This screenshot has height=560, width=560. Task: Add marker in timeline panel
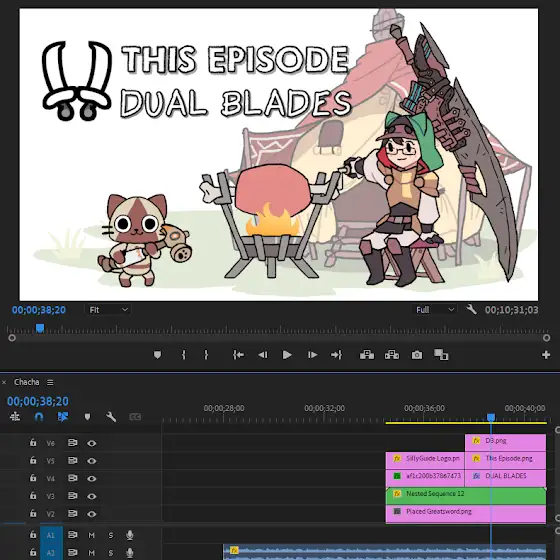pos(88,417)
